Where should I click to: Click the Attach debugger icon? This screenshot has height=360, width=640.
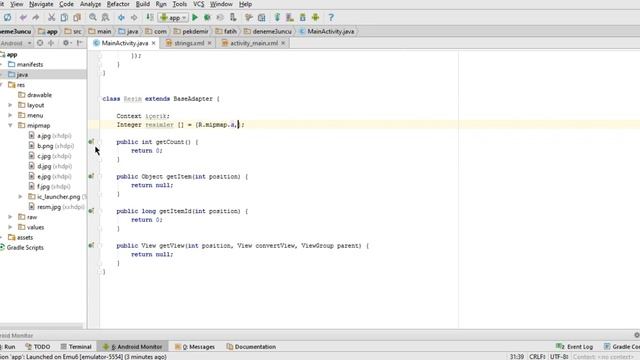[x=233, y=18]
